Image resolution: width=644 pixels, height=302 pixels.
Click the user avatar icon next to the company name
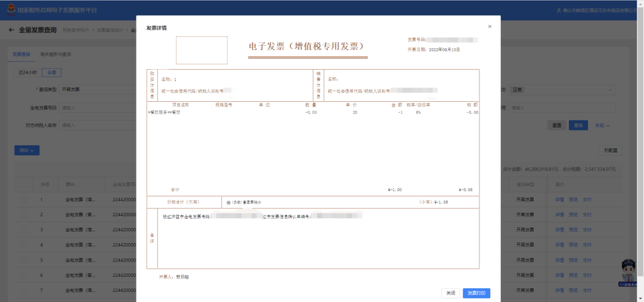coord(558,10)
